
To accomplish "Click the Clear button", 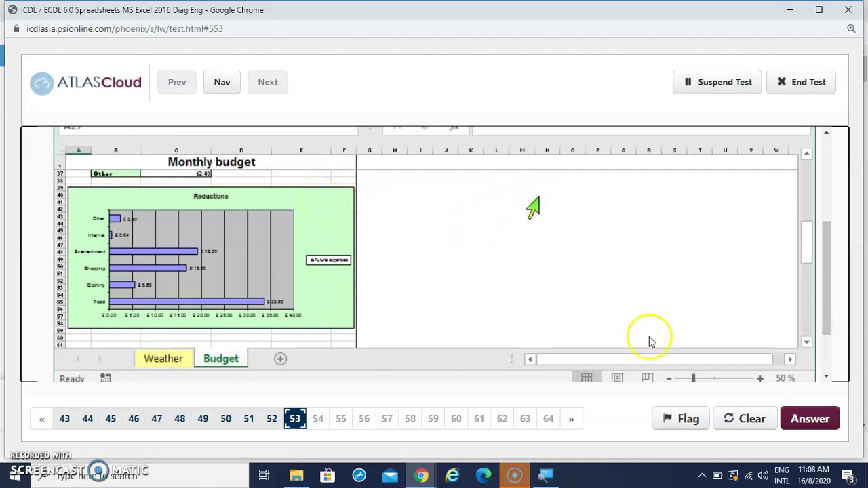I will point(744,418).
